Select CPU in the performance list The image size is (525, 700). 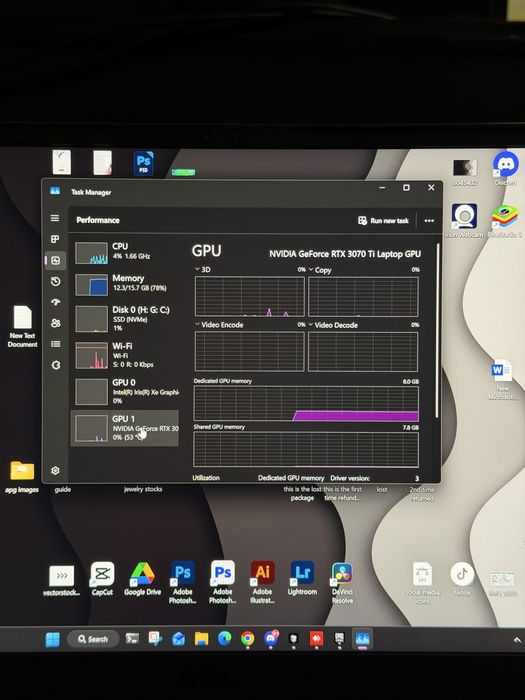pos(125,252)
